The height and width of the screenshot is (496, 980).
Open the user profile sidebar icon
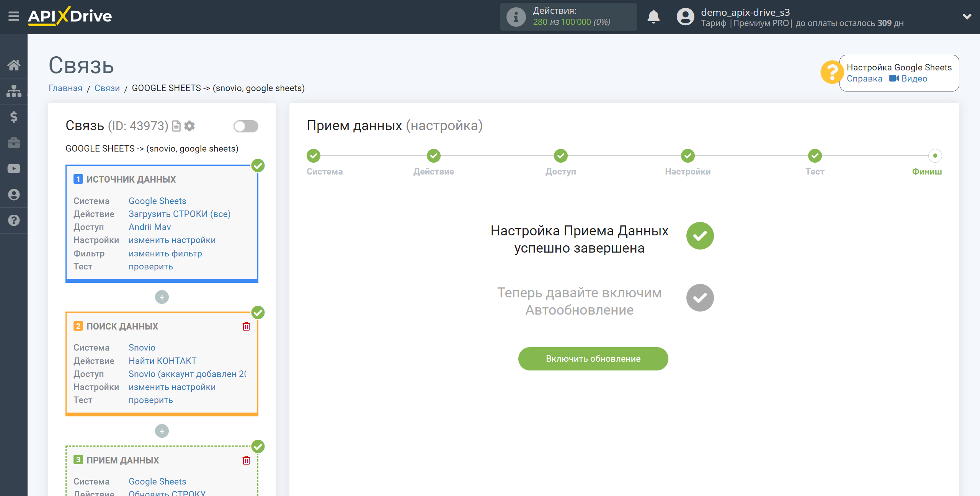pos(14,194)
